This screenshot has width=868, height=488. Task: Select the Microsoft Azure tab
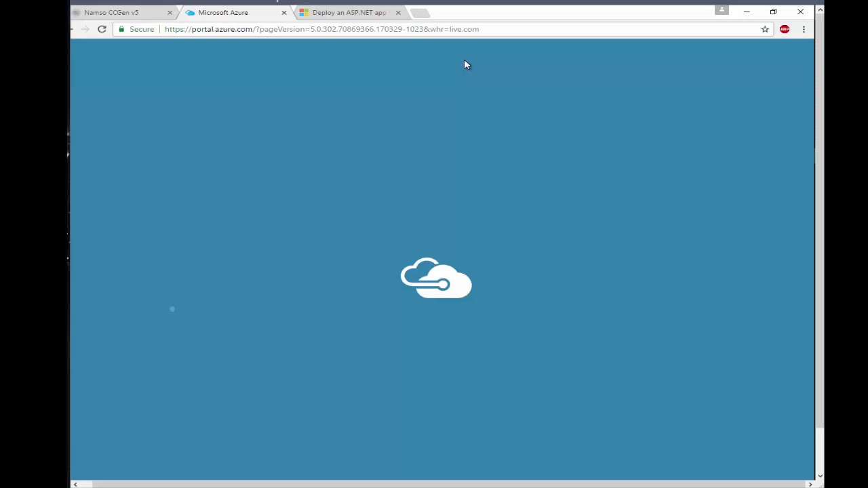pyautogui.click(x=234, y=12)
